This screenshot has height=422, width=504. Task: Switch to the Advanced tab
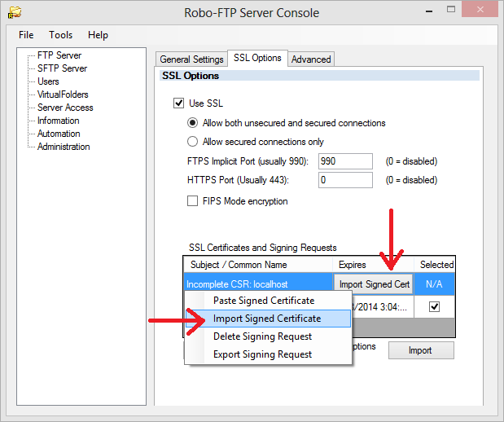[x=311, y=59]
